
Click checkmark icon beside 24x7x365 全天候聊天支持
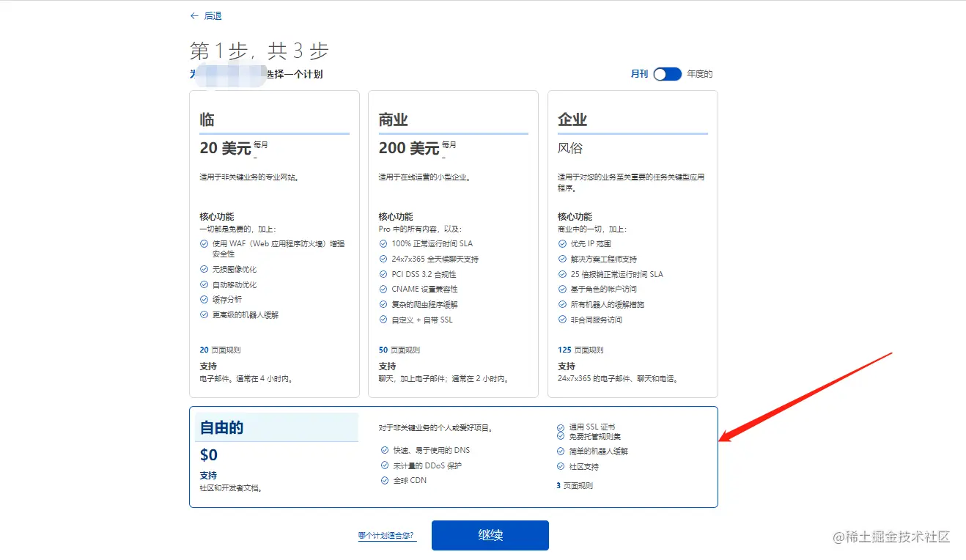[x=383, y=259]
